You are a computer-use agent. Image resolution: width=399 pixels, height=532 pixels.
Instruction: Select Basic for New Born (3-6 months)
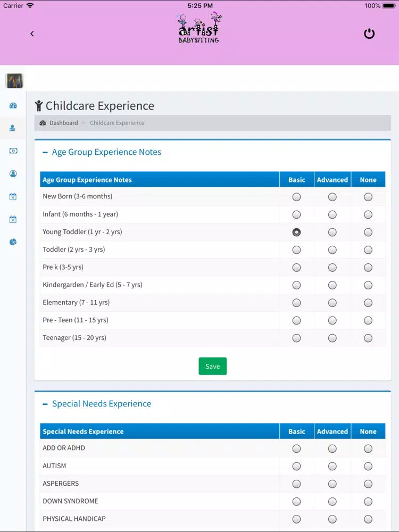pos(296,197)
